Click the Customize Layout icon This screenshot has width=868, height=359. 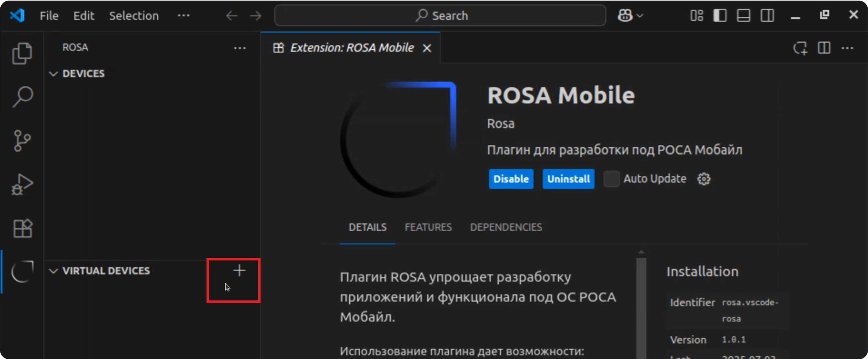(x=696, y=15)
